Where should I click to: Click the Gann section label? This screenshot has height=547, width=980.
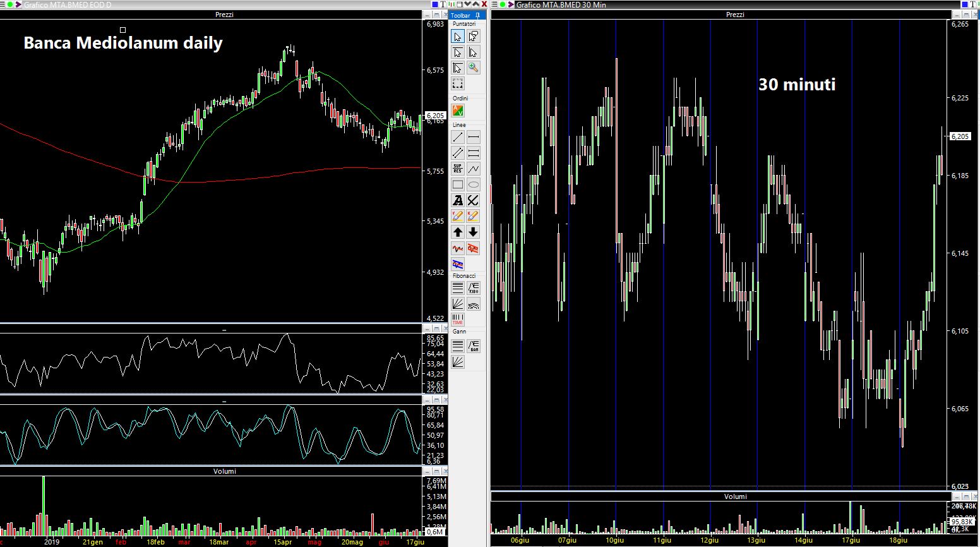coord(459,331)
